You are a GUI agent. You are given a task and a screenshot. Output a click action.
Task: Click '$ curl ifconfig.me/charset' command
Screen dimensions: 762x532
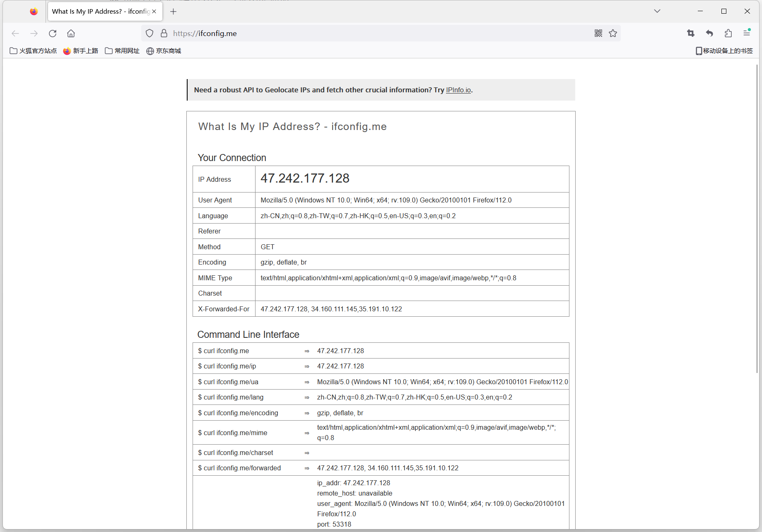coord(236,453)
